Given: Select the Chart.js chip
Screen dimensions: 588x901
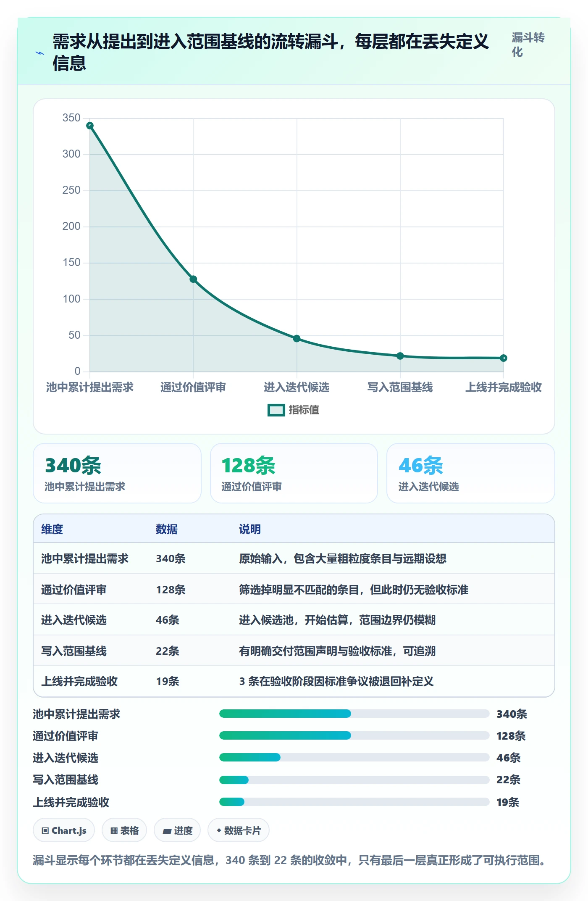Looking at the screenshot, I should click(x=64, y=830).
